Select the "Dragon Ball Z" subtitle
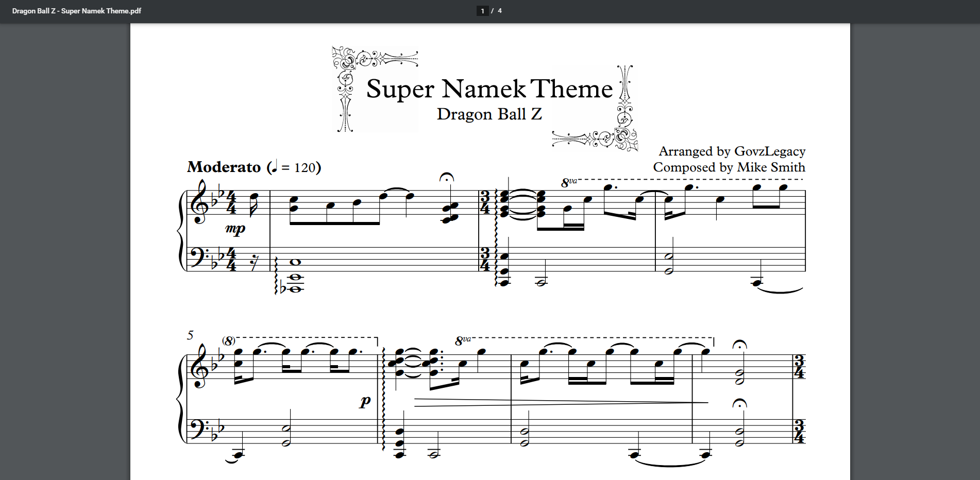980x480 pixels. (489, 114)
